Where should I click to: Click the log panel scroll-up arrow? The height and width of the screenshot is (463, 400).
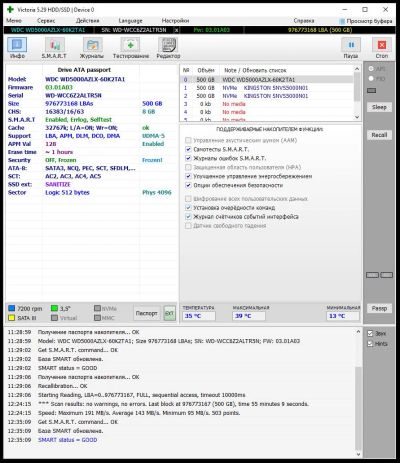click(x=358, y=332)
